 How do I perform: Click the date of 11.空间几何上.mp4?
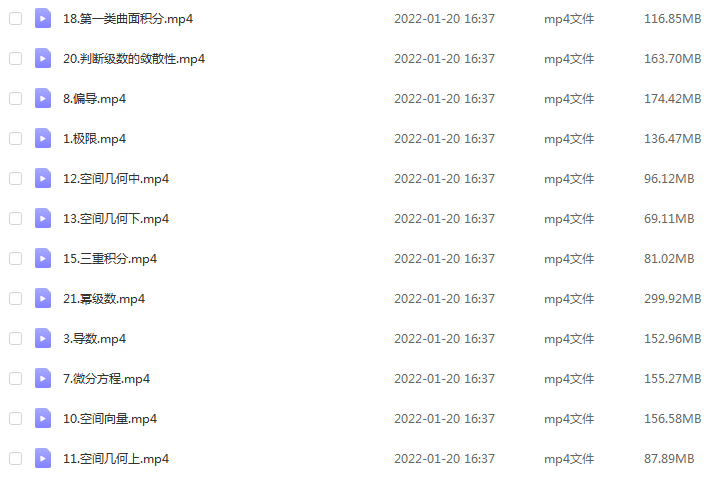pyautogui.click(x=444, y=459)
